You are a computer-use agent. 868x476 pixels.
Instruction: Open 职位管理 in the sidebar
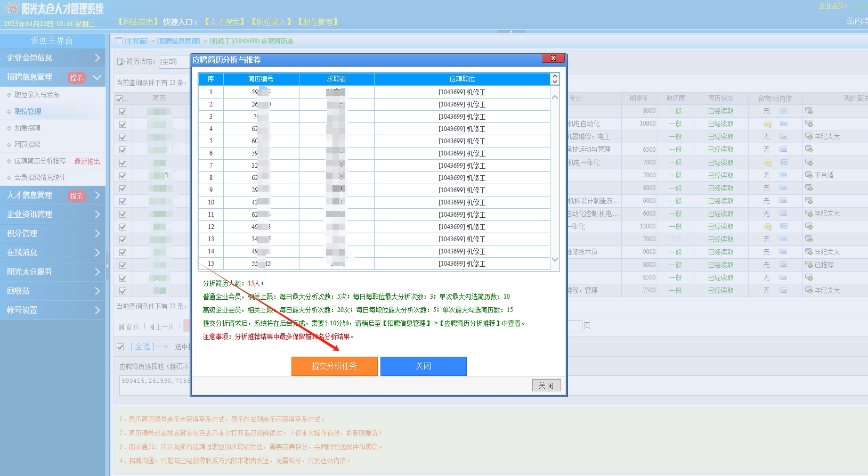(x=28, y=111)
